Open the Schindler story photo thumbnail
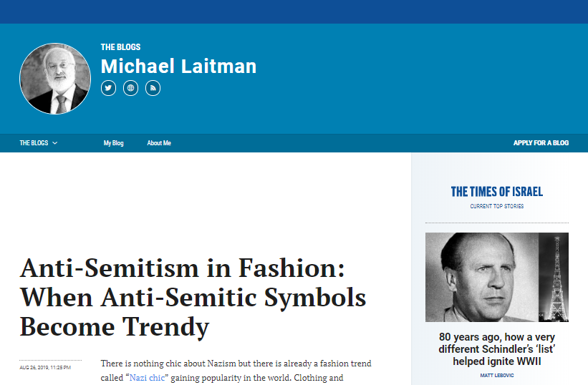The image size is (588, 385). click(497, 277)
